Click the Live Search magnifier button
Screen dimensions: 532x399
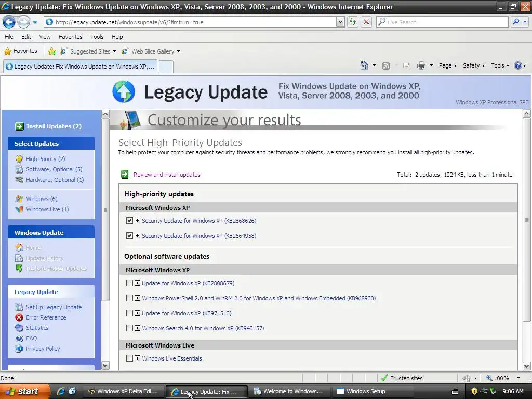tap(516, 22)
